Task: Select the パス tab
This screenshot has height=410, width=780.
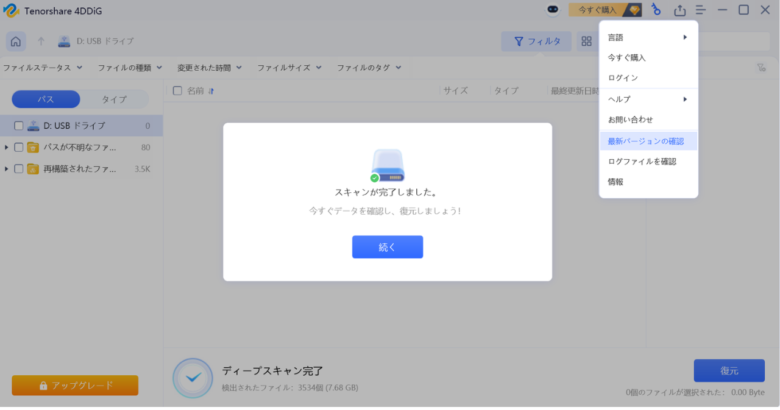Action: [46, 99]
